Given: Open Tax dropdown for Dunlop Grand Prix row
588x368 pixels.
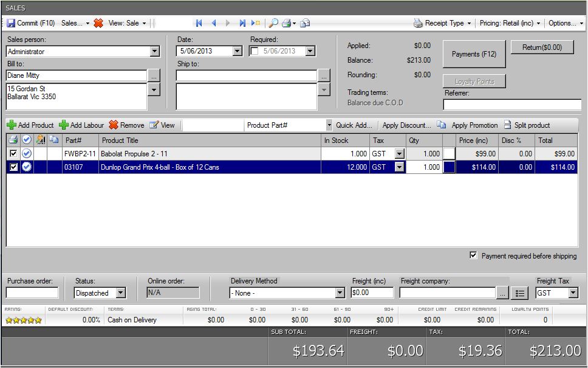Looking at the screenshot, I should tap(400, 167).
